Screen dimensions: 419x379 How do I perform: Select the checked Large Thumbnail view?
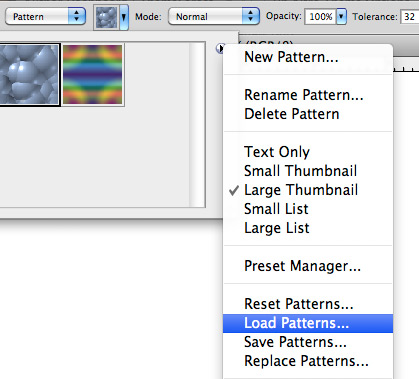tap(308, 190)
